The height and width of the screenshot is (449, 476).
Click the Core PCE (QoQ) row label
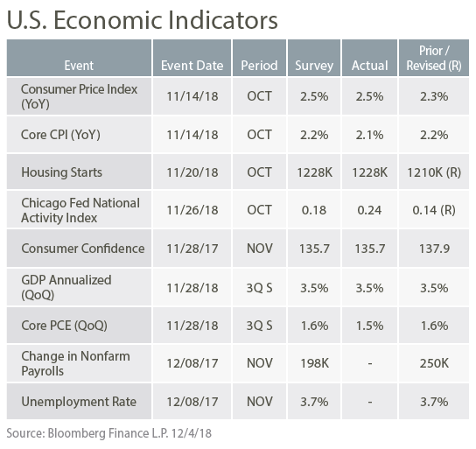[79, 325]
